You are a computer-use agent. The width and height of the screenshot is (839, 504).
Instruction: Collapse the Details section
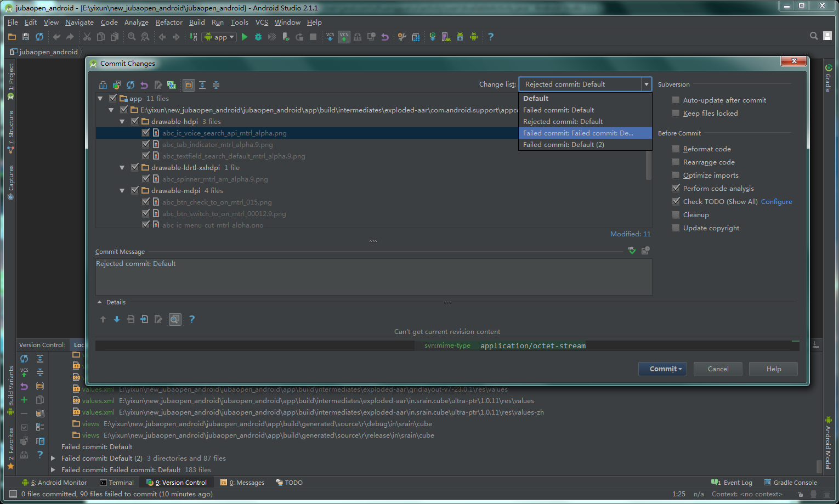99,302
